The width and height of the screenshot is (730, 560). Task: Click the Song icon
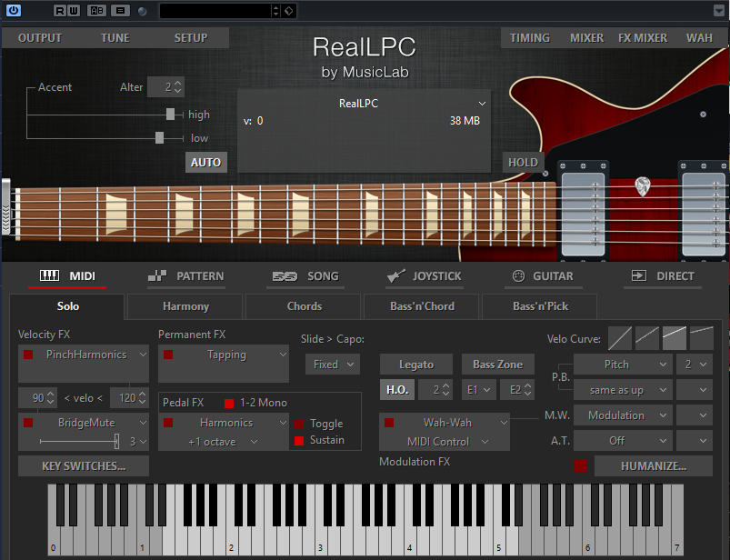285,276
